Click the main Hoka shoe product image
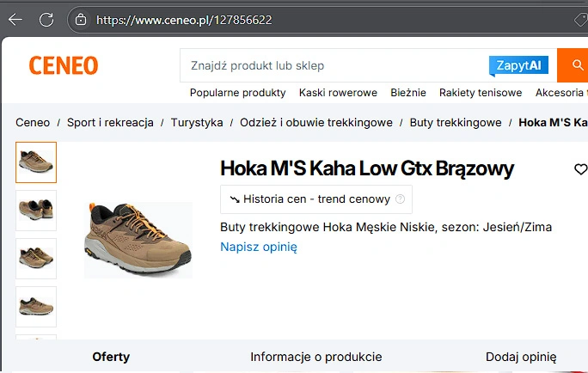Screen dimensions: 588x373 click(138, 240)
